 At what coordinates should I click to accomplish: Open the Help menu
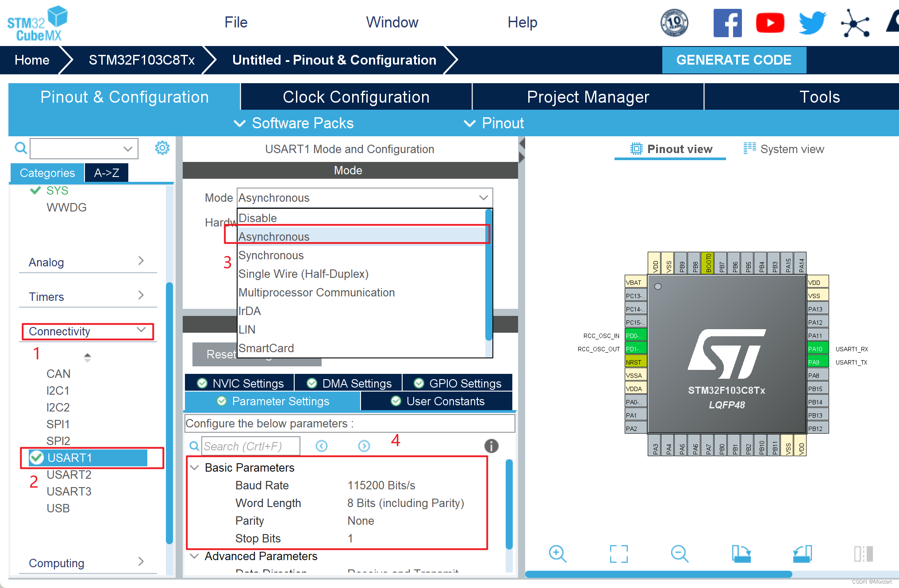click(522, 22)
